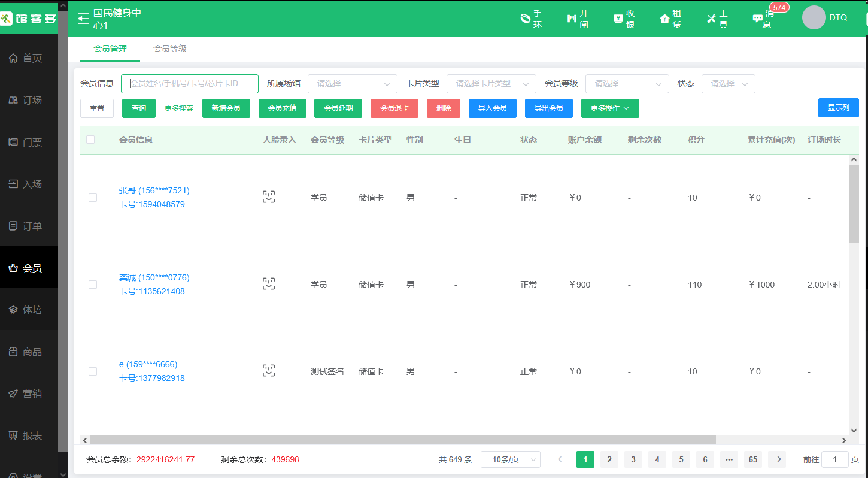Screen dimensions: 868x478
Task: Open member link 张哥 (156****7521)
Action: [x=154, y=190]
